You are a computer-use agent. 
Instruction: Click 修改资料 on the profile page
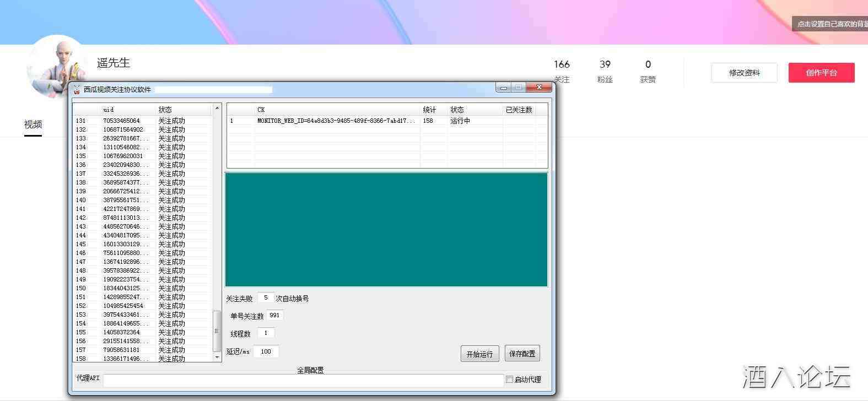pyautogui.click(x=744, y=73)
